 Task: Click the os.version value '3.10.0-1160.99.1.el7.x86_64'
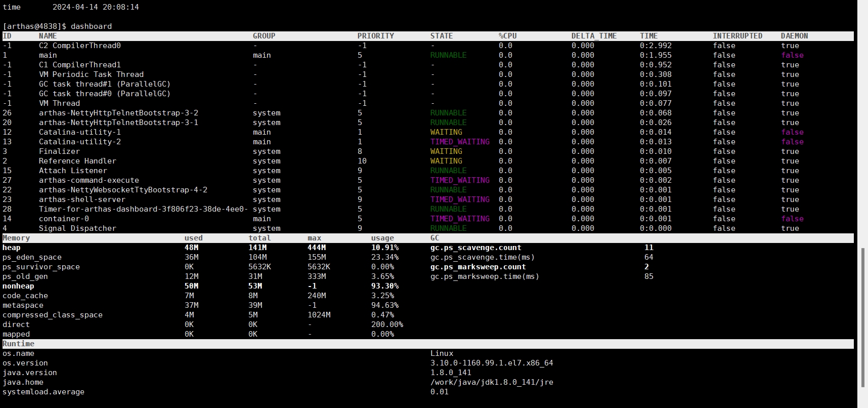(x=492, y=363)
